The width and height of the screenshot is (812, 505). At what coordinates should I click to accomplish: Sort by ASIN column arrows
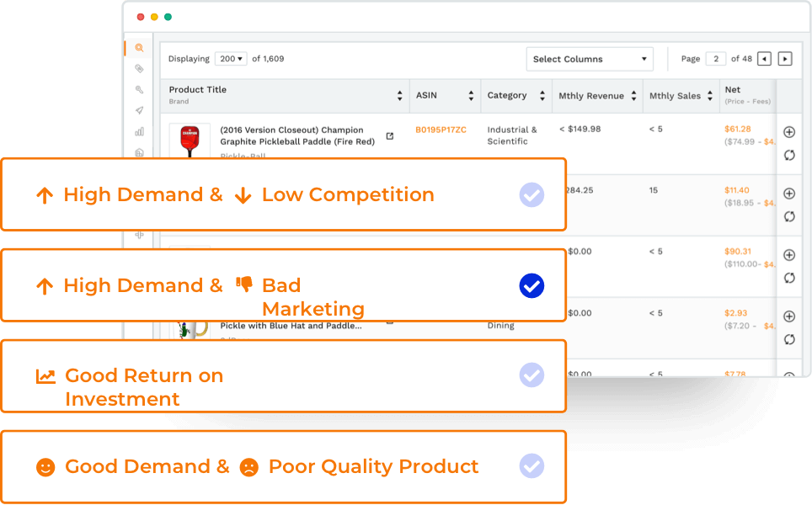tap(471, 95)
